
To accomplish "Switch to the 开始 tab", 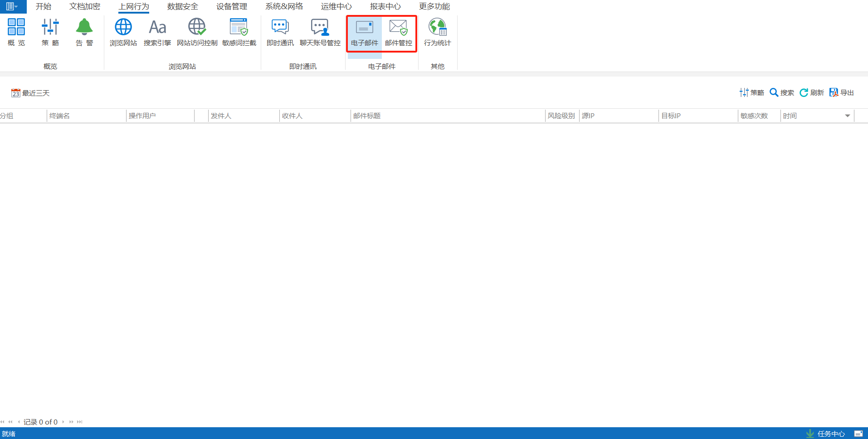I will [44, 6].
